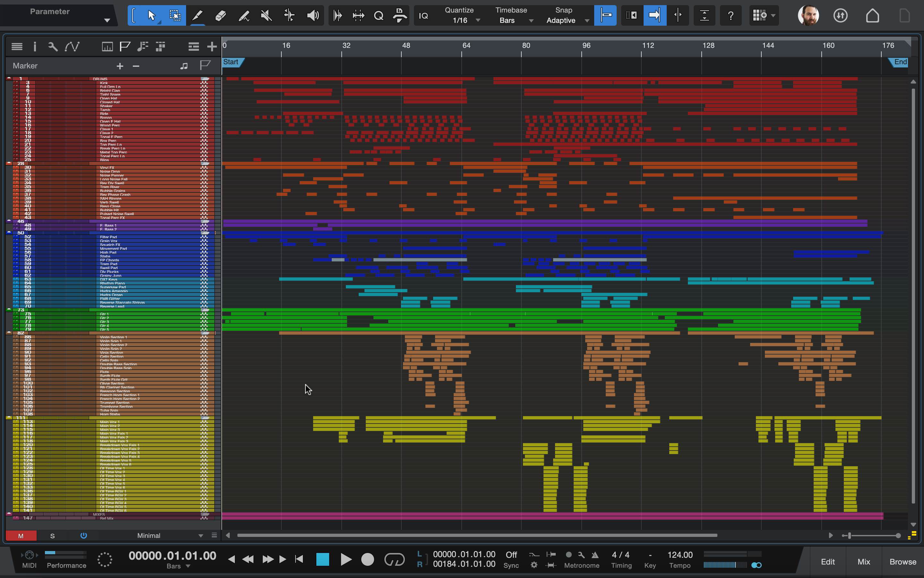
Task: Add a marker with the plus button
Action: pyautogui.click(x=120, y=66)
